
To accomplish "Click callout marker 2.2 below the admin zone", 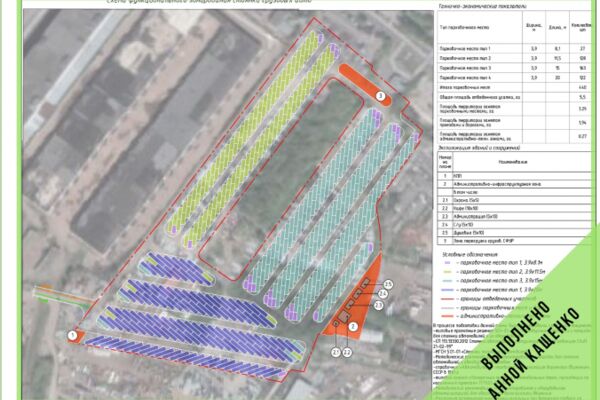I will coord(347,352).
